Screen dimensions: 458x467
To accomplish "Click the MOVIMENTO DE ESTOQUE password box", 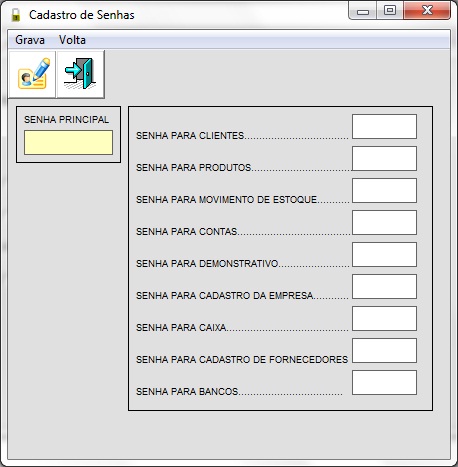I will (x=384, y=190).
